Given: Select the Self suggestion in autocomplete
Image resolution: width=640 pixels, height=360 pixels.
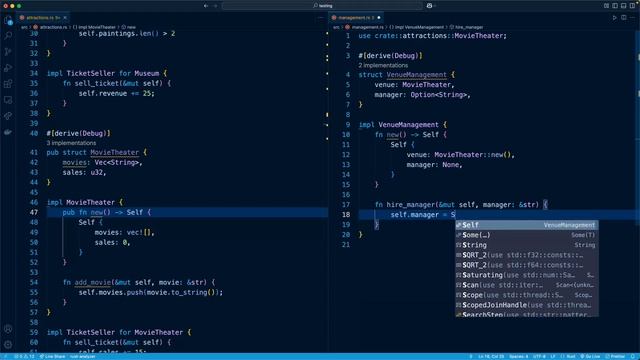Looking at the screenshot, I should click(x=527, y=225).
